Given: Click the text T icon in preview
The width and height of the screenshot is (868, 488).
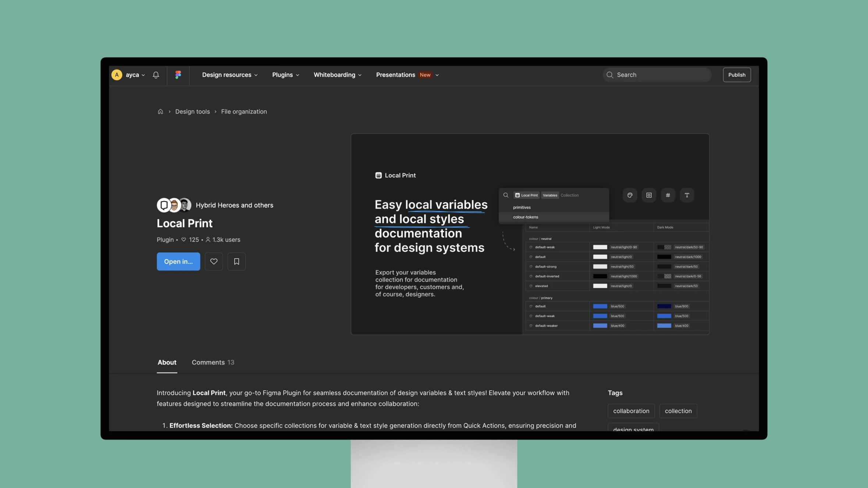Looking at the screenshot, I should [687, 195].
